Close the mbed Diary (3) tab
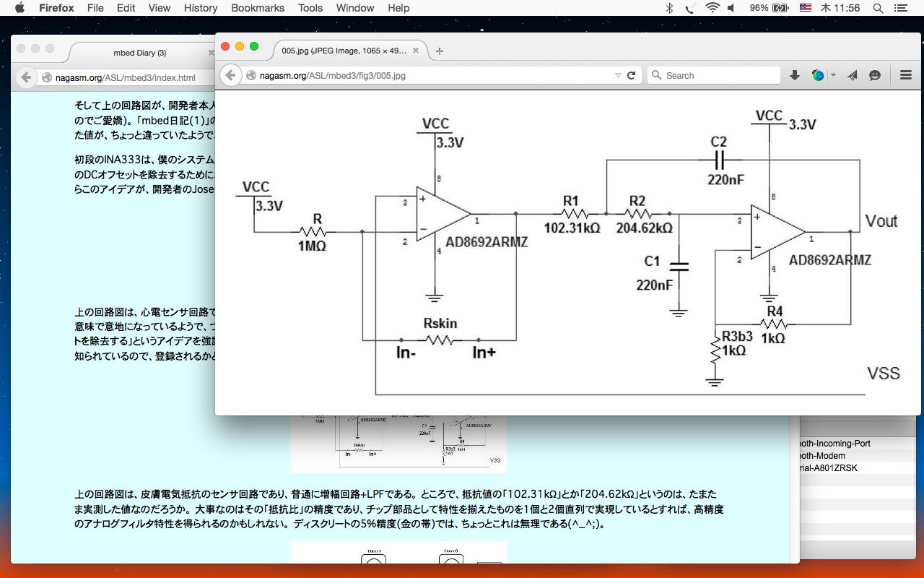The width and height of the screenshot is (924, 578). click(x=211, y=53)
